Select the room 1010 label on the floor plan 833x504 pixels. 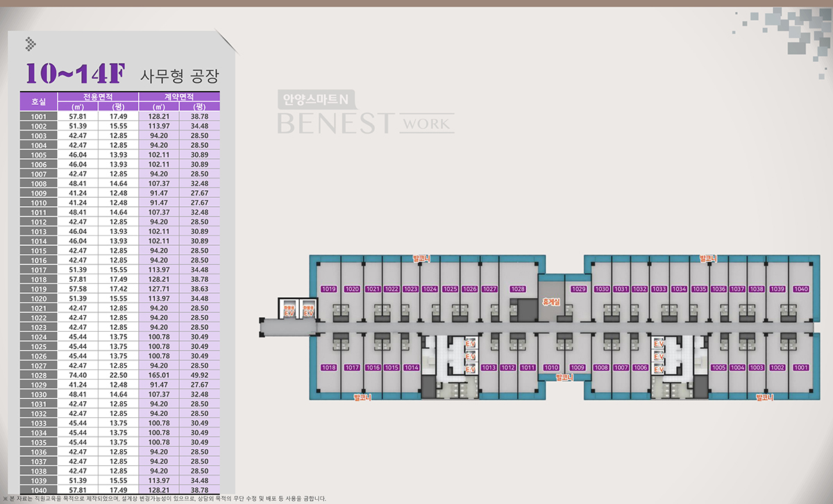coord(551,367)
